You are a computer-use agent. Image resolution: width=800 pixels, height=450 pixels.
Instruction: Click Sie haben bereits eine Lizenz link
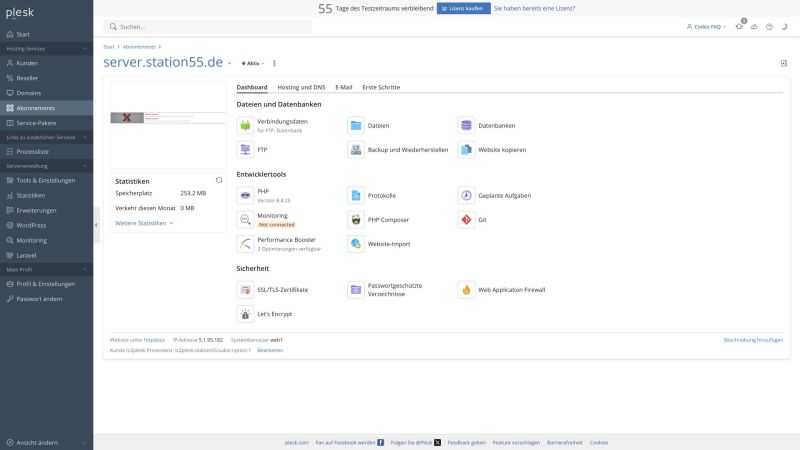click(x=534, y=8)
